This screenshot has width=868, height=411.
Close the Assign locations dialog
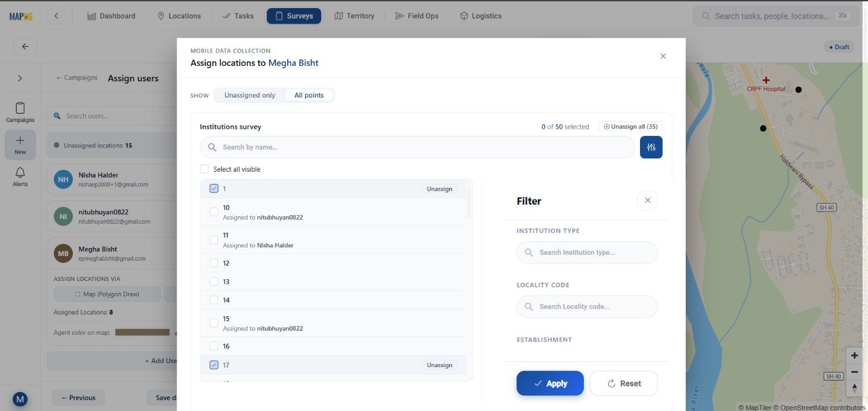[663, 56]
